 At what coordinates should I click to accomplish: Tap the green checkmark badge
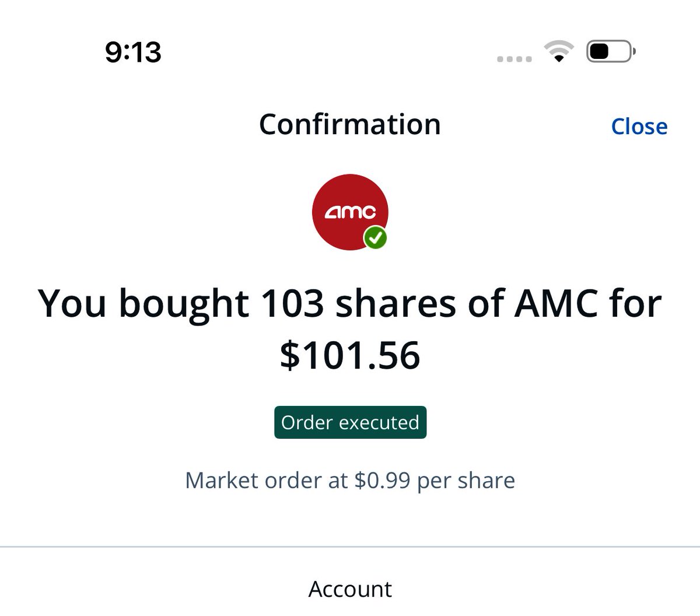click(376, 237)
